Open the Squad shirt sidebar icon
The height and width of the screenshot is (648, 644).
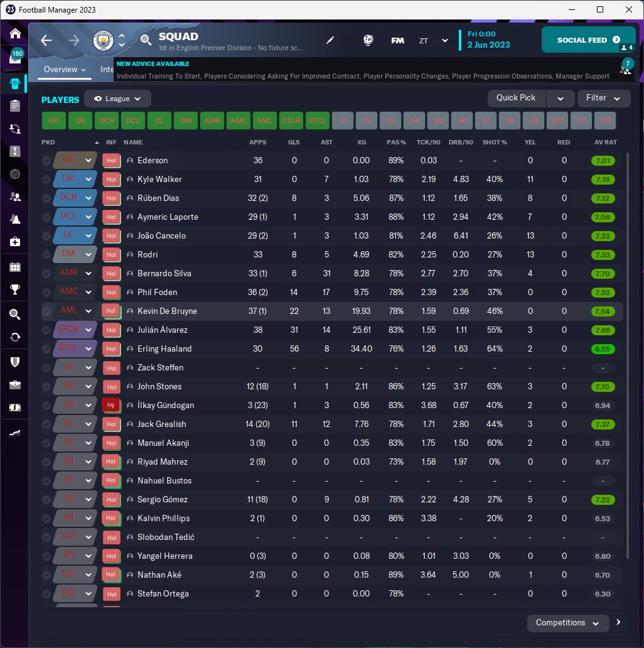coord(15,84)
